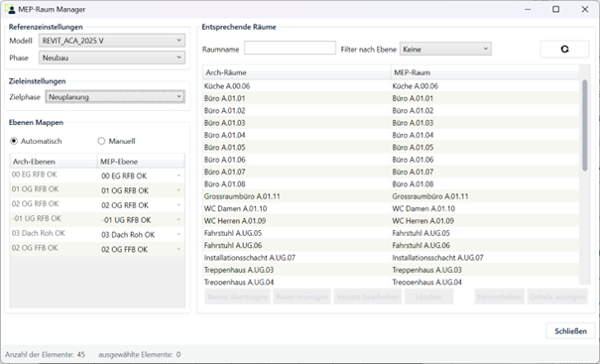Click the MEP-Raum Manager app icon

point(10,9)
